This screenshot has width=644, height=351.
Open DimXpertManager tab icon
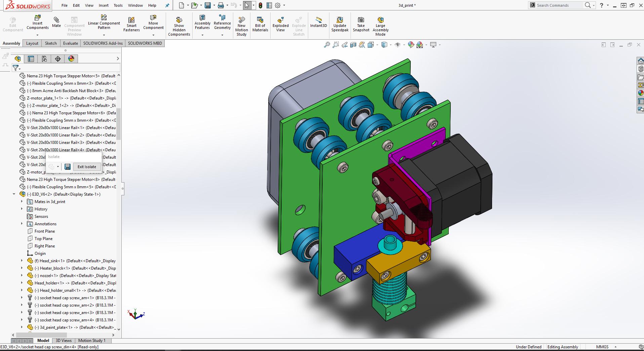click(x=58, y=59)
